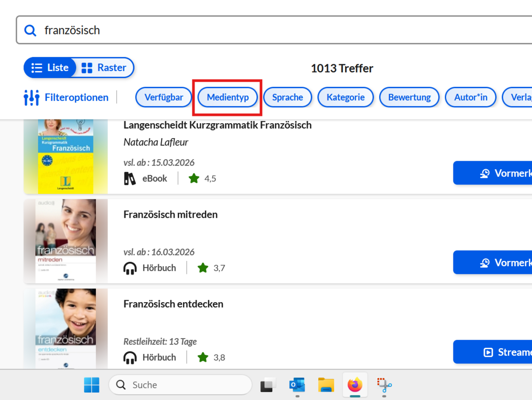Open Task View in taskbar
Screen dimensions: 532x400
[268, 385]
